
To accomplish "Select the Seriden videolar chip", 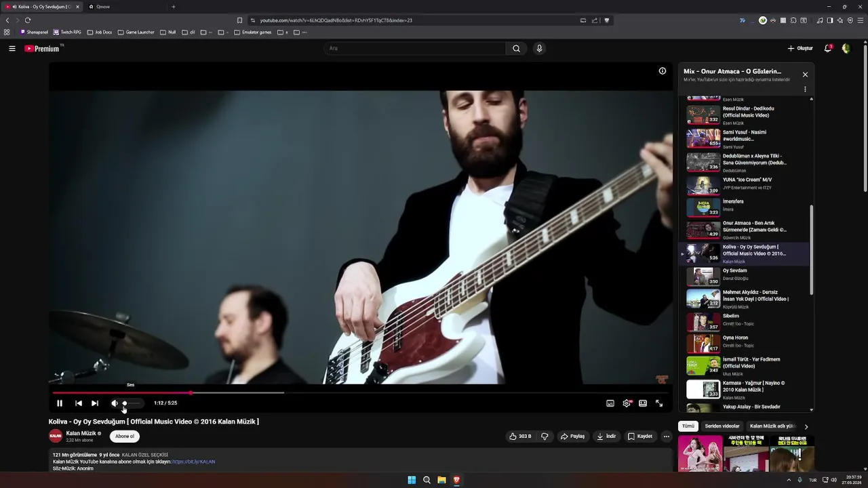I will click(x=722, y=426).
